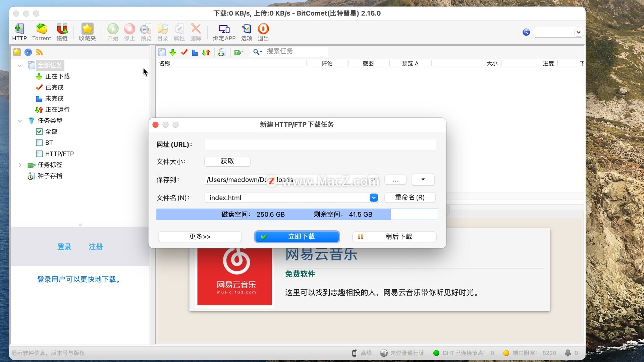Screen dimensions: 644x362
Task: Click the red checkmark completed filter icon
Action: coord(184,52)
